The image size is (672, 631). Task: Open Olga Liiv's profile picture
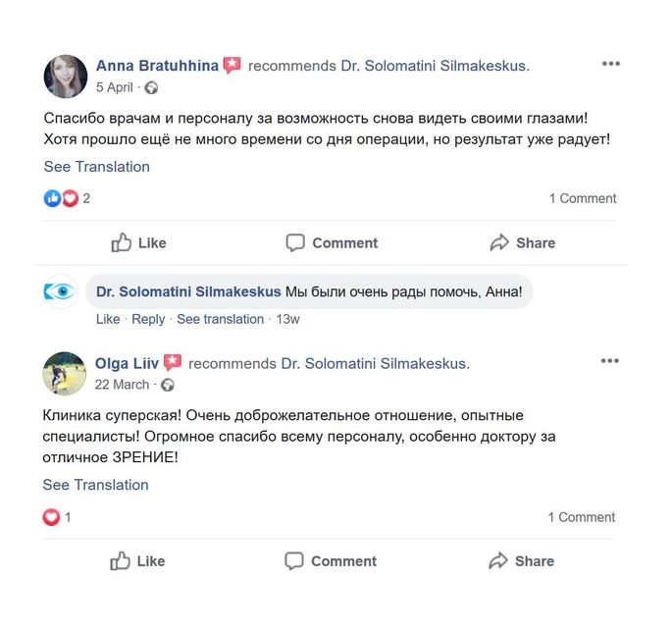tap(65, 373)
